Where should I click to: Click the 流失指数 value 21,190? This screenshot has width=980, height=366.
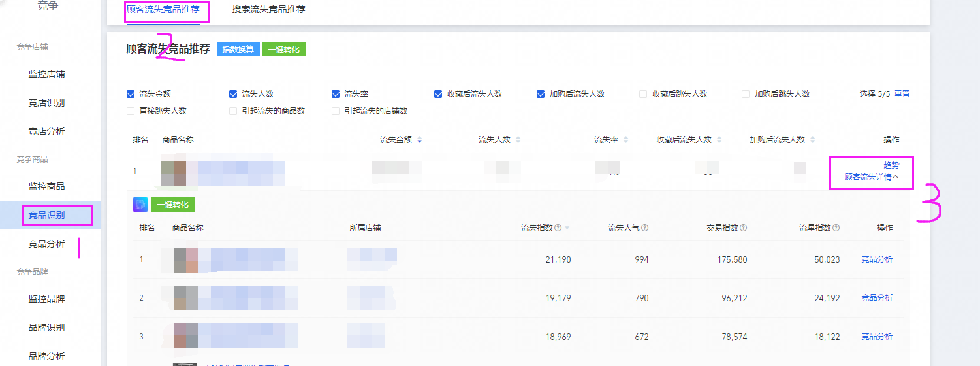pyautogui.click(x=558, y=259)
